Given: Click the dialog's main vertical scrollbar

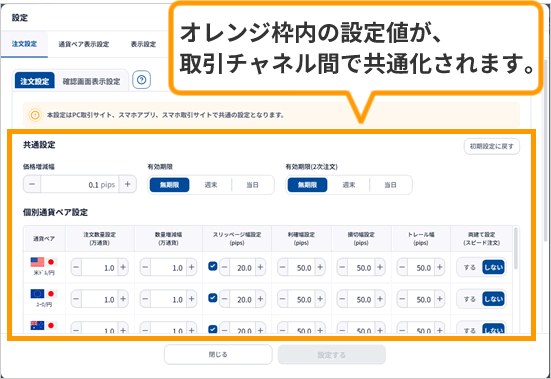Looking at the screenshot, I should (x=546, y=151).
